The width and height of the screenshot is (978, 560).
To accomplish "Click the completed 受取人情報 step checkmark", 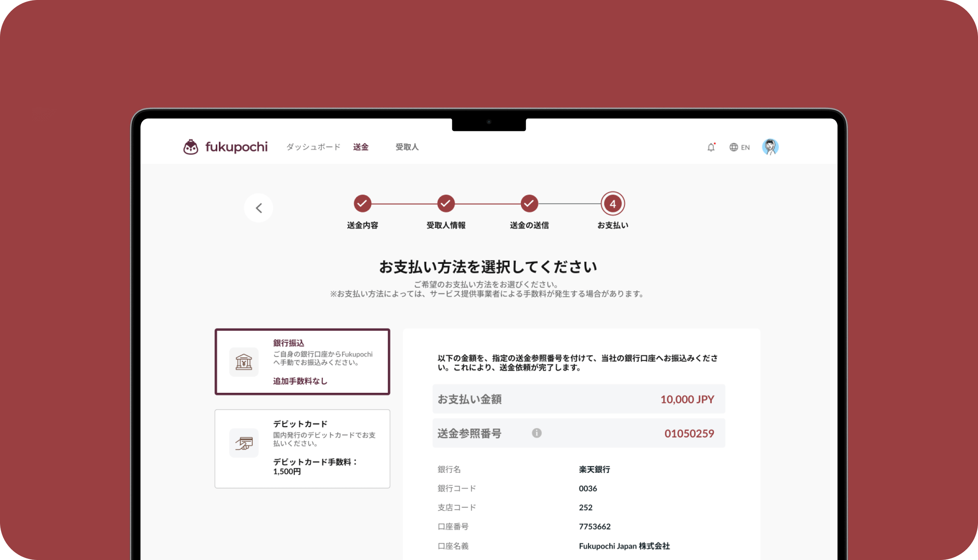I will (446, 203).
